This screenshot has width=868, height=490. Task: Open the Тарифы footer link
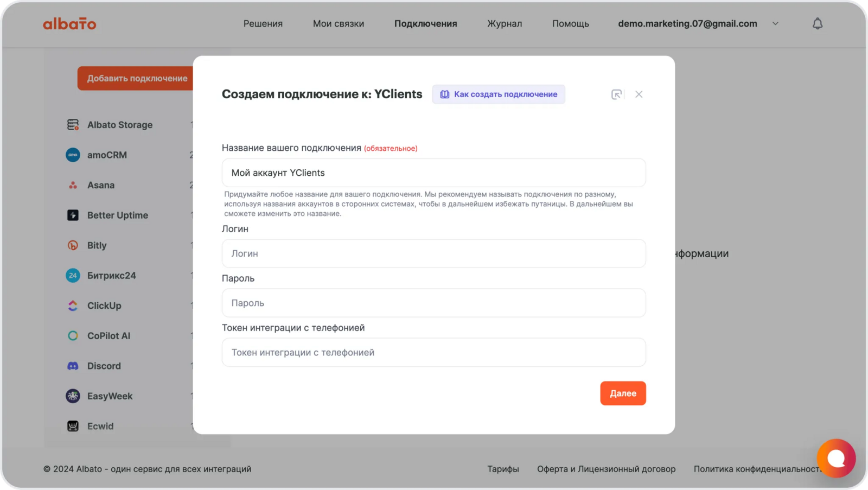(x=502, y=469)
